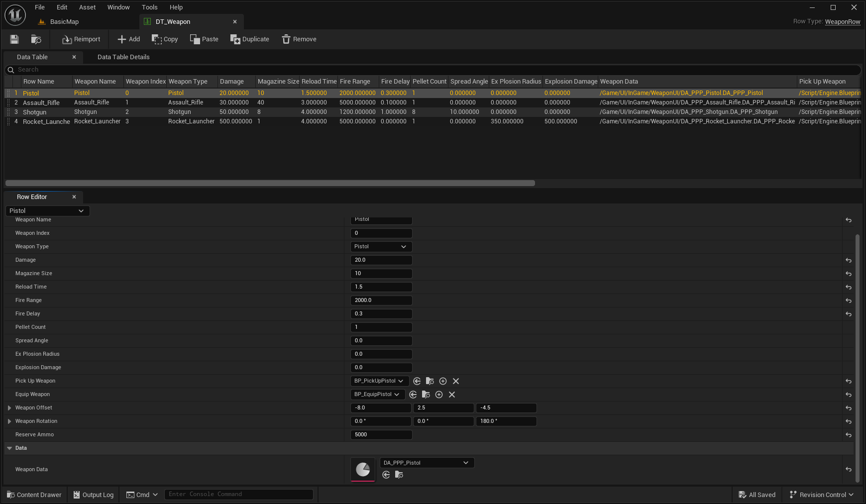Use selected asset for Weapon Data
Viewport: 866px width, 504px height.
click(x=386, y=475)
